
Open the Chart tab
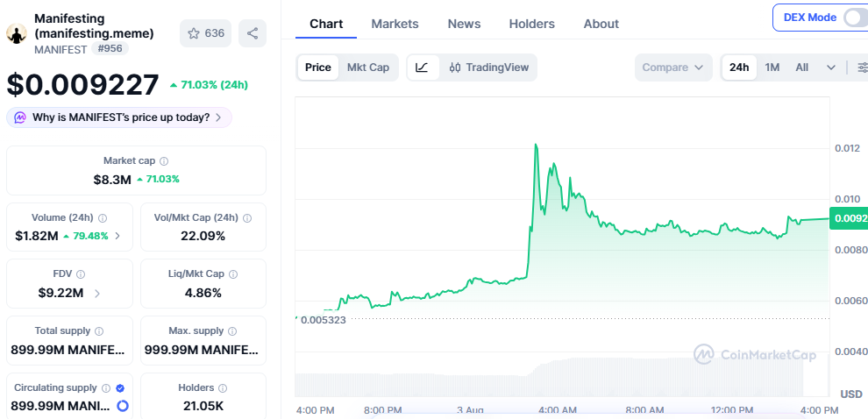coord(326,24)
